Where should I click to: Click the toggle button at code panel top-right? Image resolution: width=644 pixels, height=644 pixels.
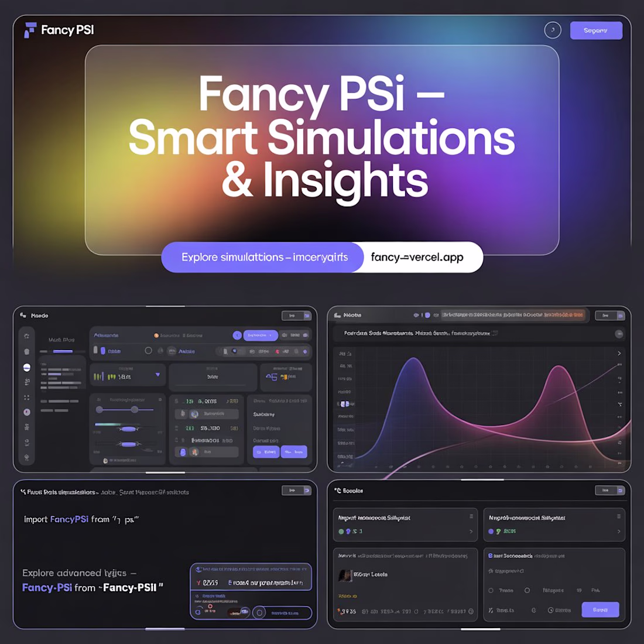pyautogui.click(x=297, y=491)
